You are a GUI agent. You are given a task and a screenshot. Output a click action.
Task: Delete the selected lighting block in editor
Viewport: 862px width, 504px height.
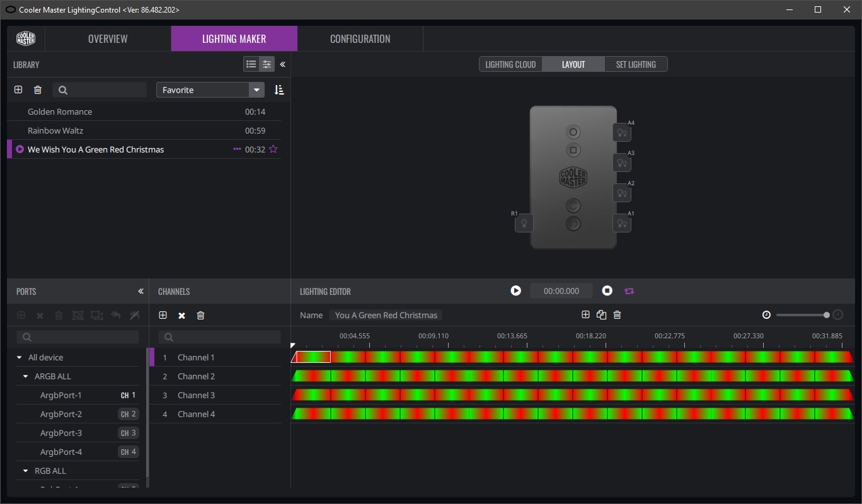[617, 314]
